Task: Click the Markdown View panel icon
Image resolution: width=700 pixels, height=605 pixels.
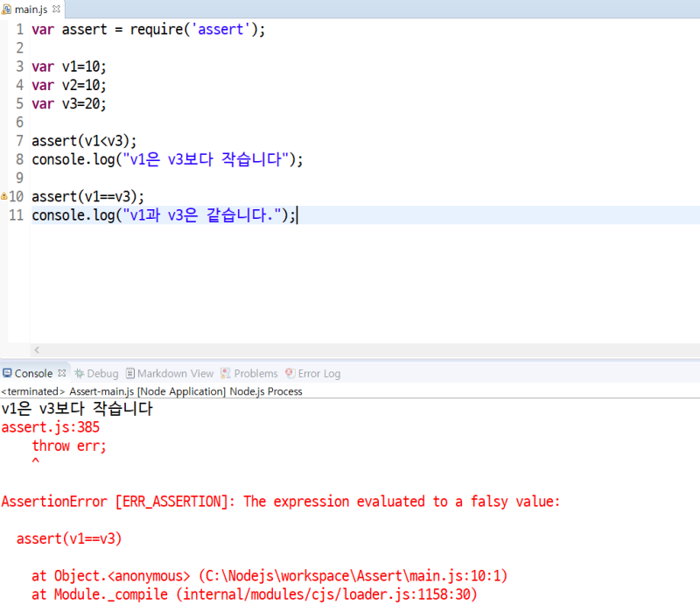Action: pyautogui.click(x=132, y=373)
